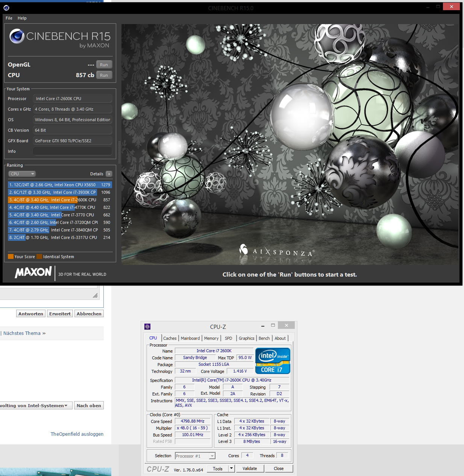Click the Core Speed value 4798.88 MHz
The height and width of the screenshot is (476, 464).
click(193, 421)
